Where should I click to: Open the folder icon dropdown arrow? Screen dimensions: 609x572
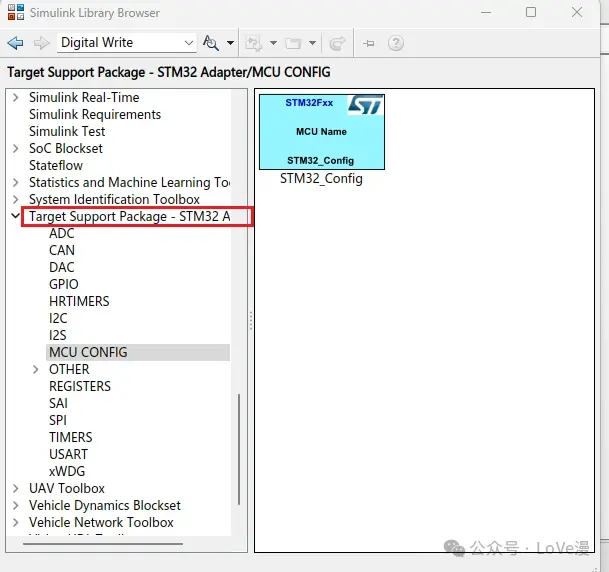(312, 43)
